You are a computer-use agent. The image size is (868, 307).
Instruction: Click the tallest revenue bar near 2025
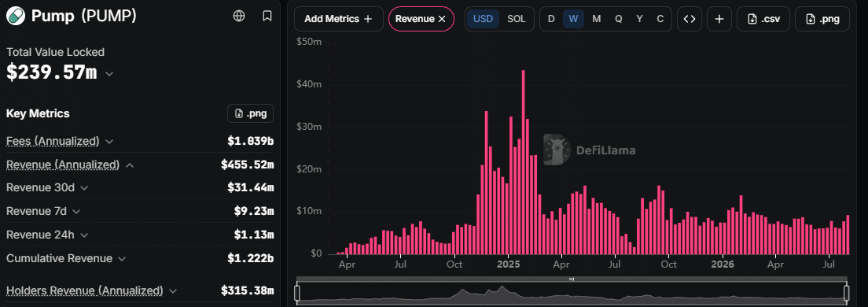(523, 162)
